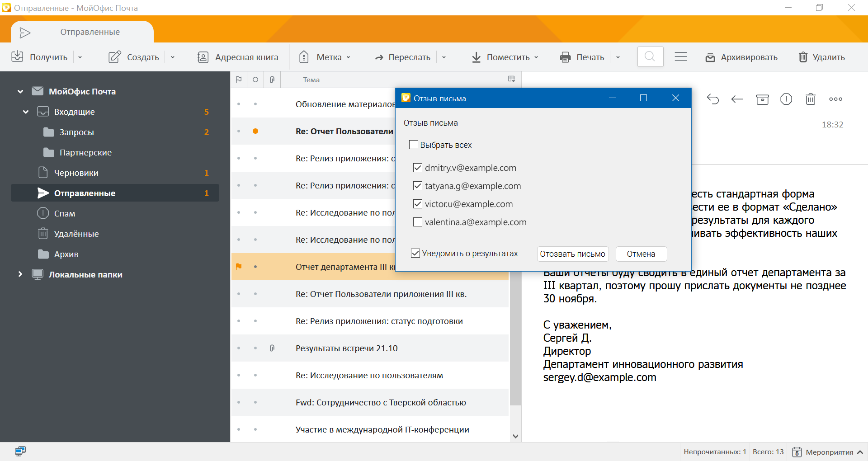Image resolution: width=868 pixels, height=461 pixels.
Task: Click the Непрочитанных: 1 status entry
Action: pyautogui.click(x=715, y=452)
